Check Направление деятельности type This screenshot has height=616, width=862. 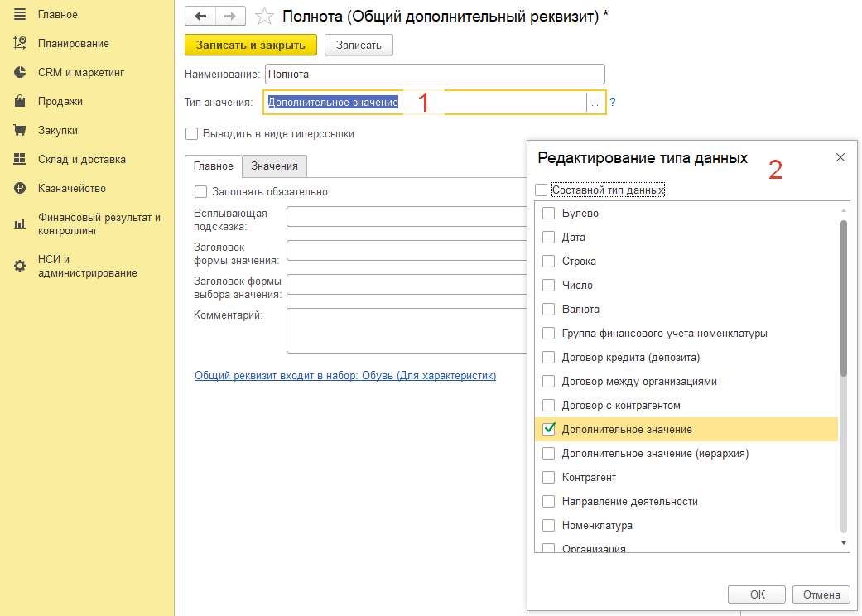pos(549,501)
